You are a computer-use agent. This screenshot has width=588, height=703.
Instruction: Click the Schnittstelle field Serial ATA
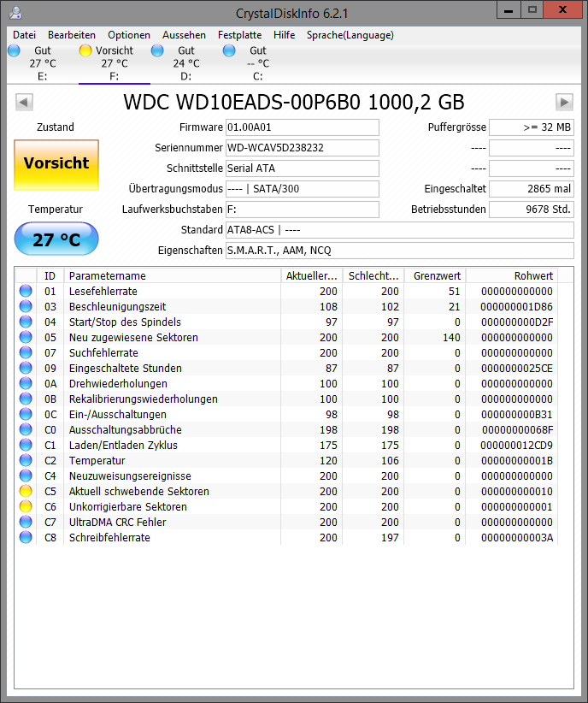point(302,168)
